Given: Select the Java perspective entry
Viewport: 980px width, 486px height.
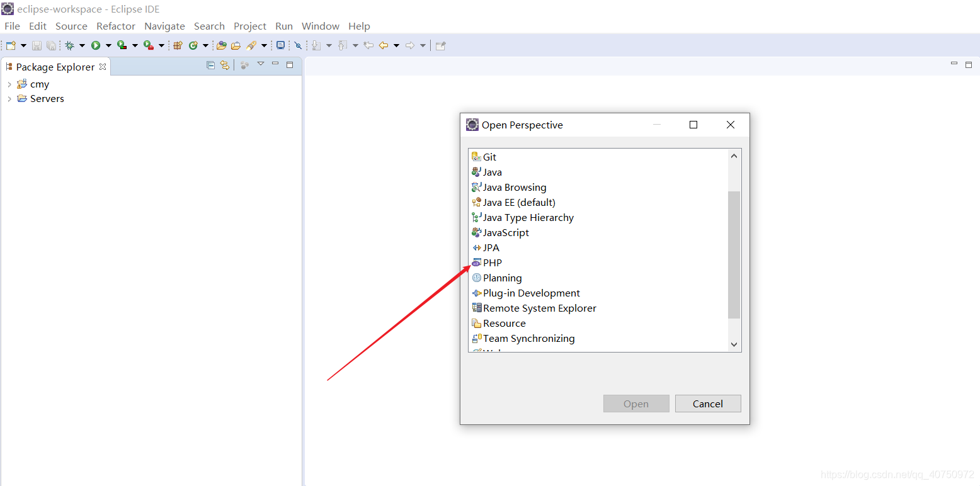Looking at the screenshot, I should point(493,172).
